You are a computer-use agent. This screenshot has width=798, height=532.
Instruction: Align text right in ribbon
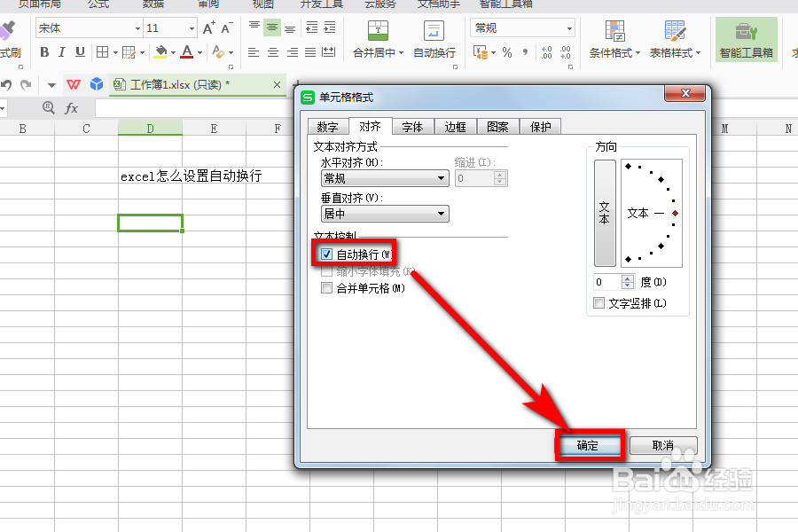[292, 52]
